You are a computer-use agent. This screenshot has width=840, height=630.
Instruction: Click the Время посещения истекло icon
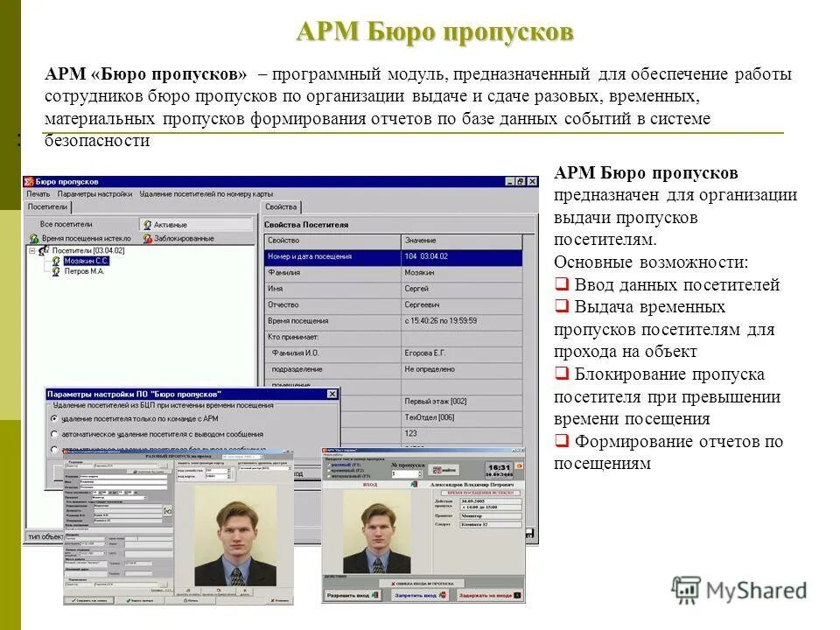[34, 238]
